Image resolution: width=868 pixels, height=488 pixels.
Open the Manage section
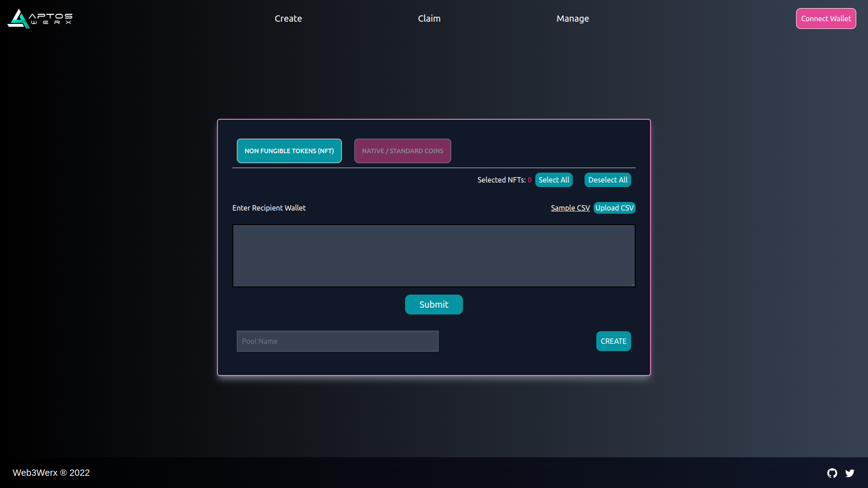point(573,19)
